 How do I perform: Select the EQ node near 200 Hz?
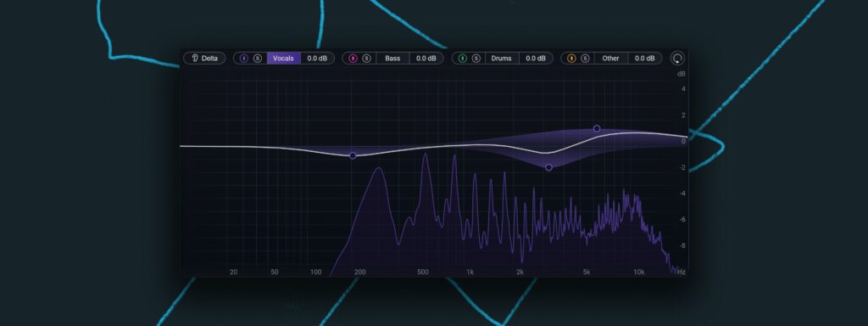click(353, 156)
